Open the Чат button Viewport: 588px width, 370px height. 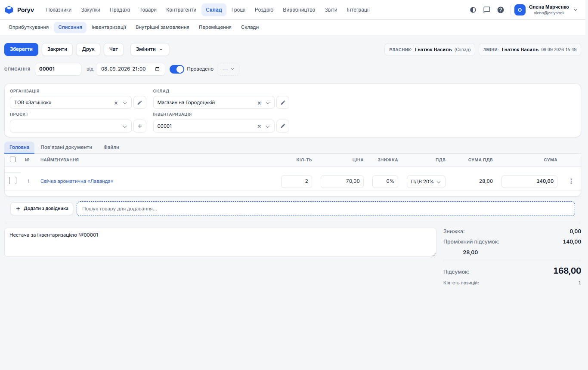(x=114, y=49)
